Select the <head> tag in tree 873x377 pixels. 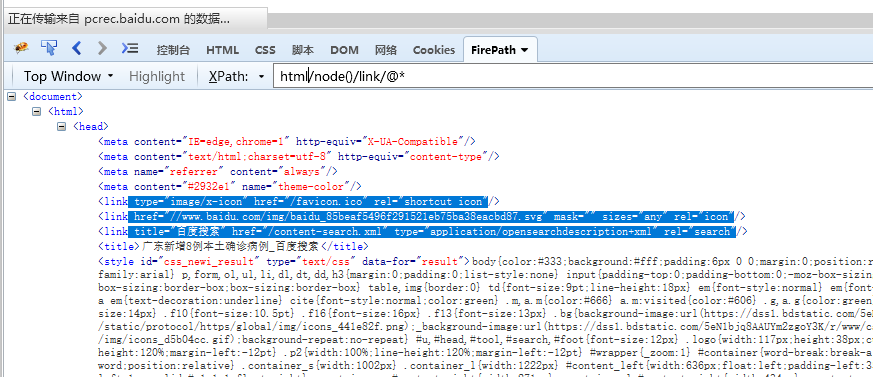tap(91, 126)
